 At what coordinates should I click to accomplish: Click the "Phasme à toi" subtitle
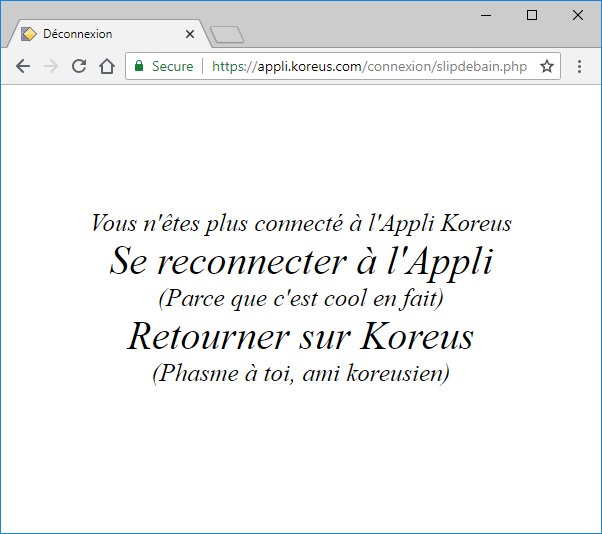pyautogui.click(x=300, y=373)
